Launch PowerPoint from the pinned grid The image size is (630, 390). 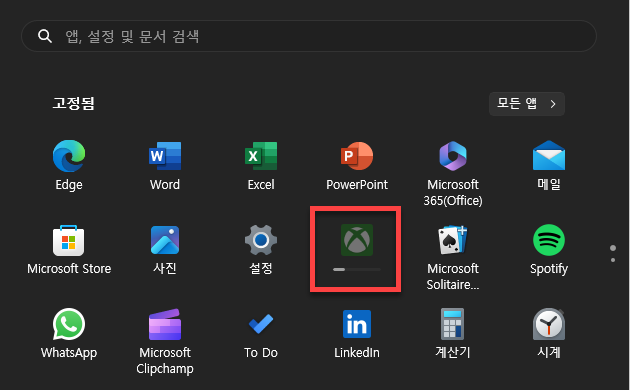357,165
